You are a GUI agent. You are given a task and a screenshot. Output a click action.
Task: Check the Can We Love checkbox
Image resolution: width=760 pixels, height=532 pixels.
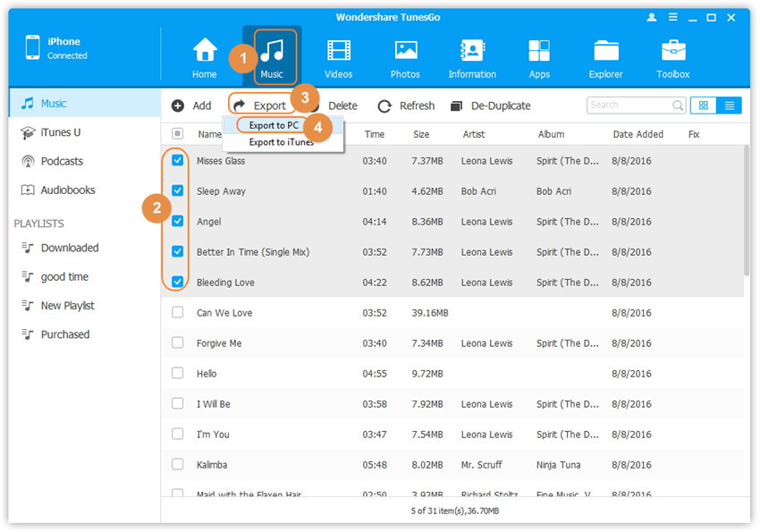click(x=178, y=313)
